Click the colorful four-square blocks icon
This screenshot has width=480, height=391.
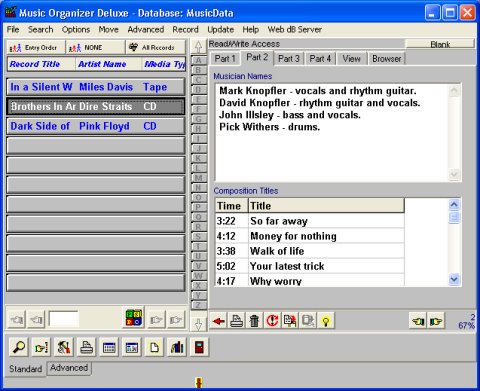(x=134, y=317)
